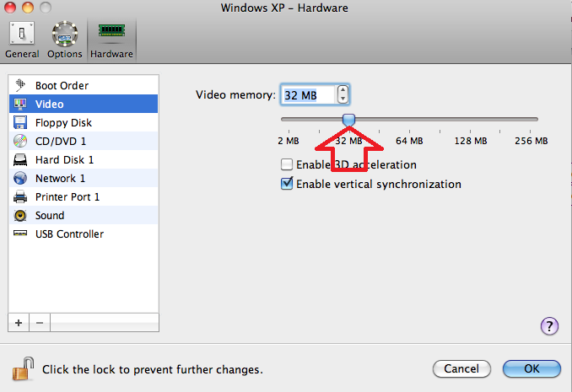The width and height of the screenshot is (572, 392).
Task: Select Hard Disk 1 in hardware list
Action: click(x=84, y=159)
